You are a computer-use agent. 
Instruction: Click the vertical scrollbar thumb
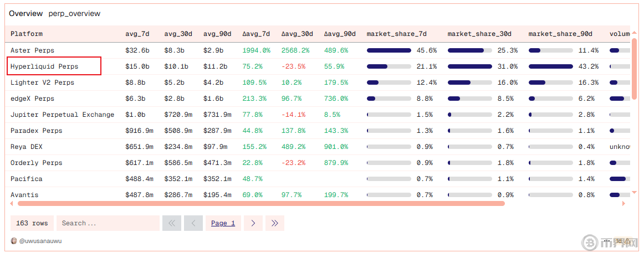click(x=634, y=69)
